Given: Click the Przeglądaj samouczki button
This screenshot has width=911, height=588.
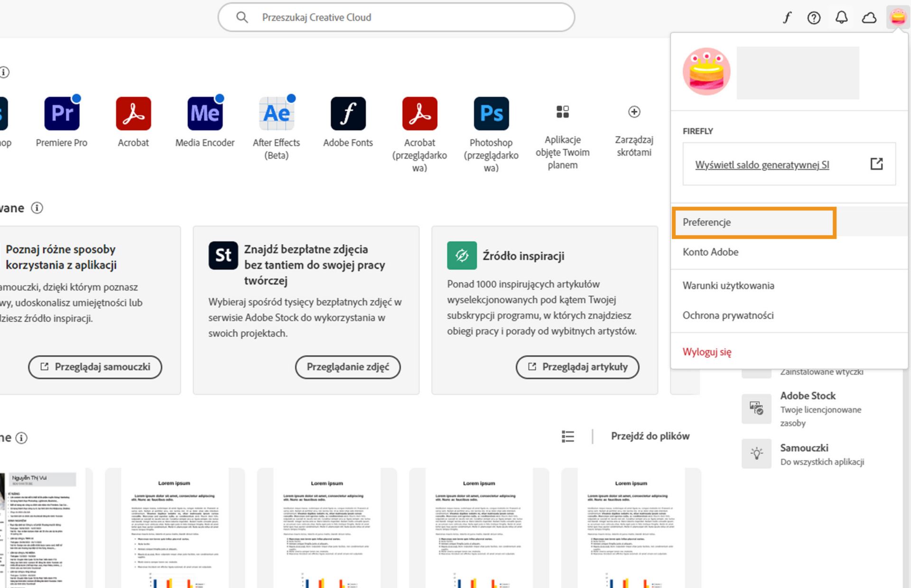Looking at the screenshot, I should 95,367.
